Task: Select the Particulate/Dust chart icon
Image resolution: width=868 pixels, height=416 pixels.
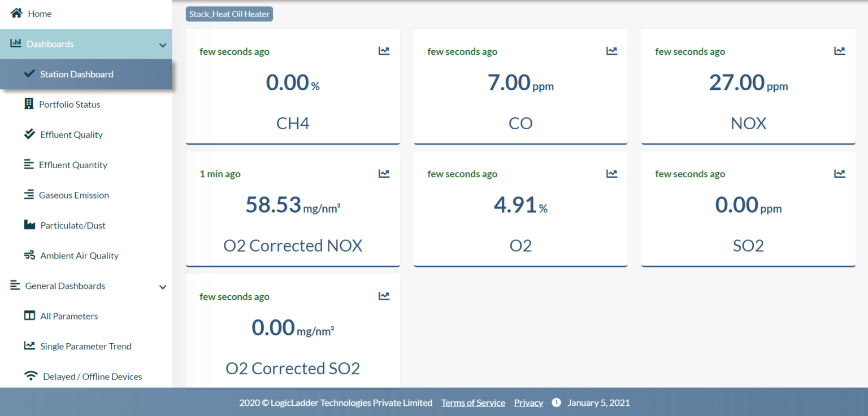Action: 29,225
